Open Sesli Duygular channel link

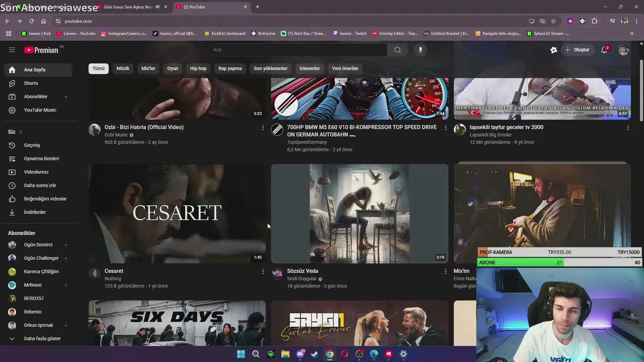click(302, 279)
